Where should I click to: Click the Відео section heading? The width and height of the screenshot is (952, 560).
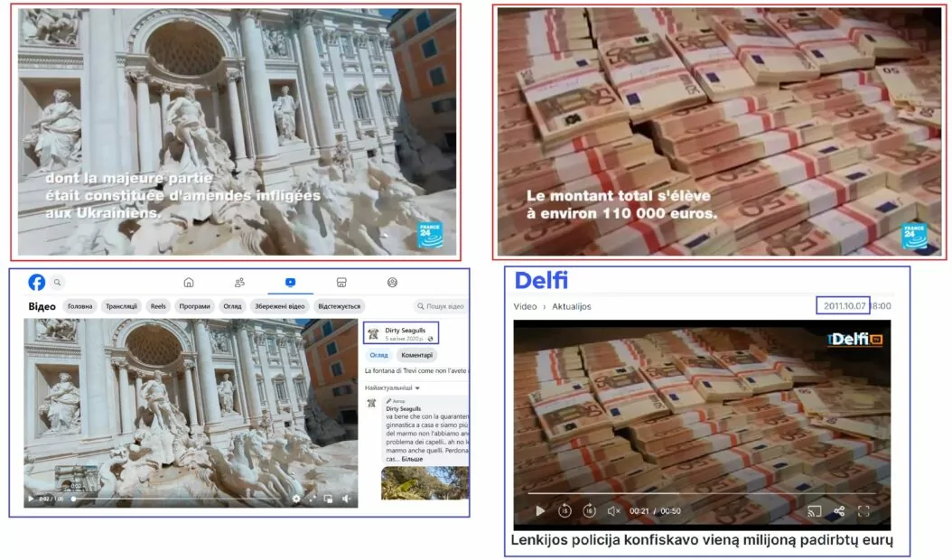point(42,306)
